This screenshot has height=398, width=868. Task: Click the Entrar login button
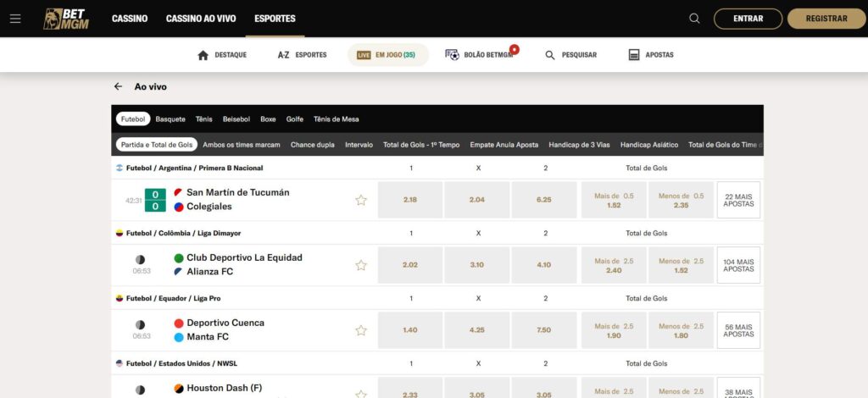748,19
